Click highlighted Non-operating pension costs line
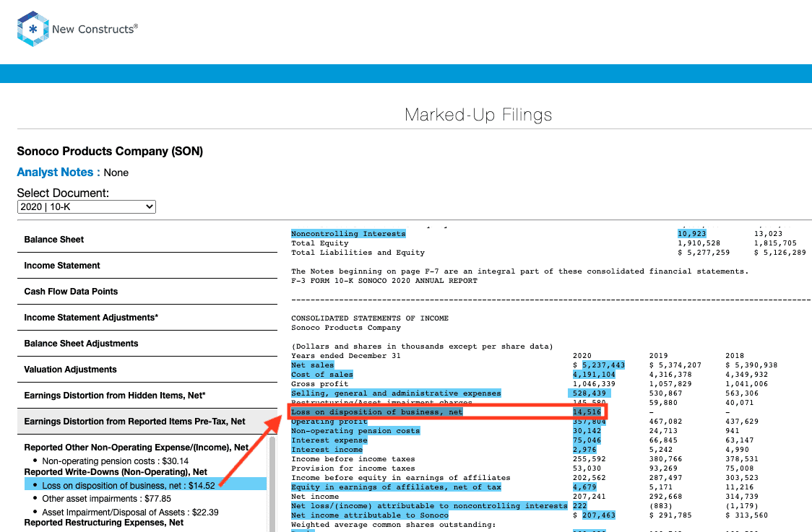Viewport: 812px width, 532px height. (355, 430)
